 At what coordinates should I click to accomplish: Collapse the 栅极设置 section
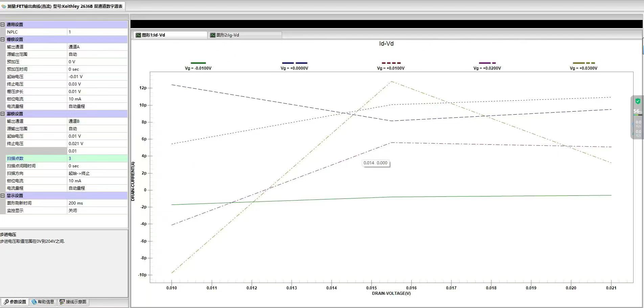[3, 40]
